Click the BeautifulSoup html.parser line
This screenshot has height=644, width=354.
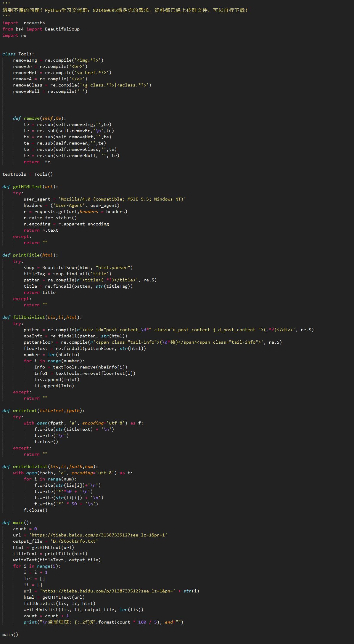point(78,267)
